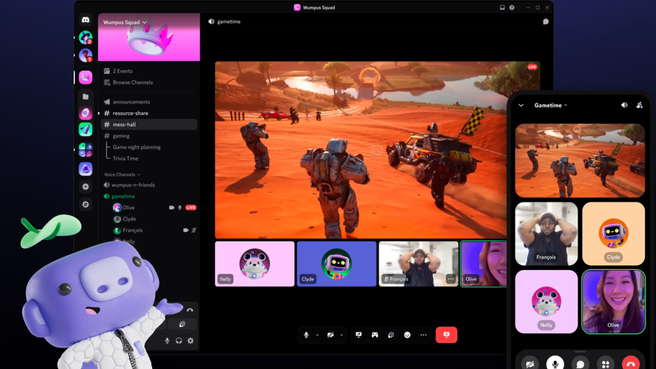Click Olive in gametime voice list

[x=124, y=208]
